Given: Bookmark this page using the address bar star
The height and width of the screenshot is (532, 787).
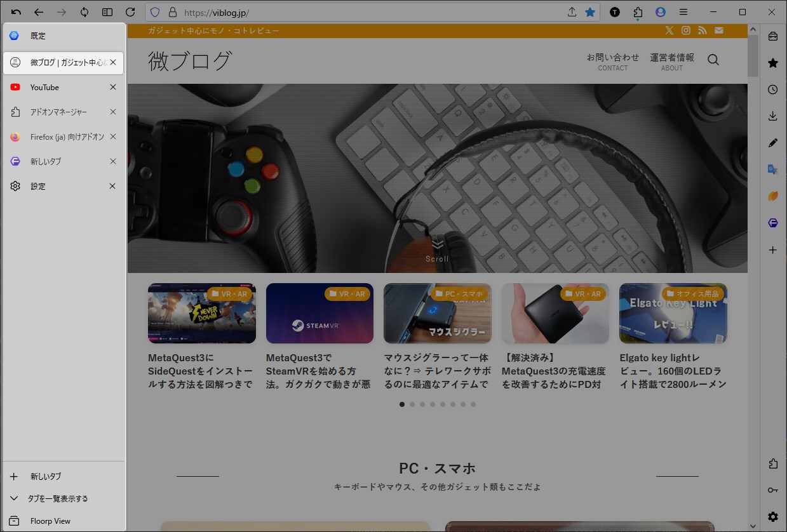Looking at the screenshot, I should click(x=591, y=11).
